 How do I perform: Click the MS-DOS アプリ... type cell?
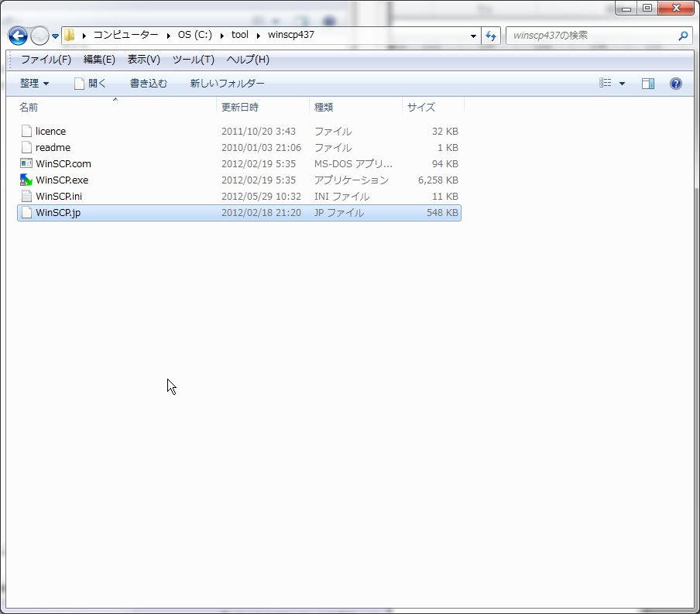pos(353,164)
